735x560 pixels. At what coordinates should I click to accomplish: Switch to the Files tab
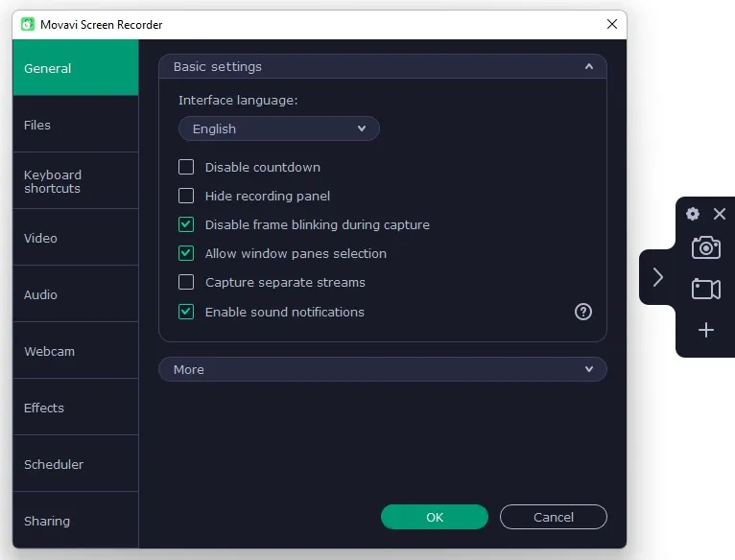(76, 125)
